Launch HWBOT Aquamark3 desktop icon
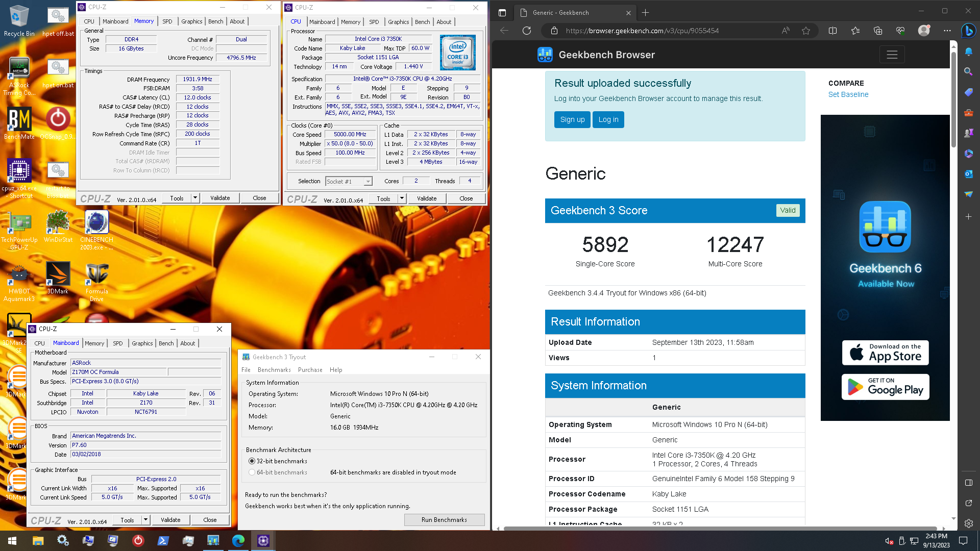Image resolution: width=980 pixels, height=551 pixels. pos(19,282)
